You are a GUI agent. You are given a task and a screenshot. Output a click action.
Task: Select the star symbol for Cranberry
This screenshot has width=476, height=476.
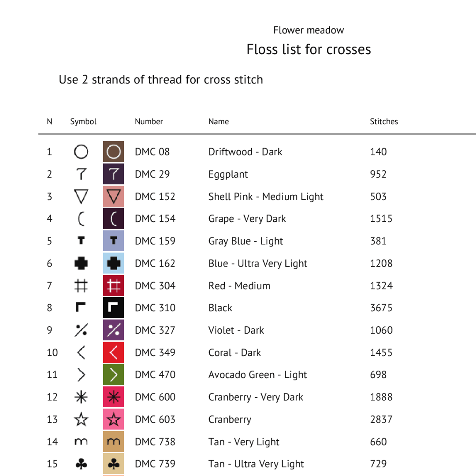tap(81, 420)
